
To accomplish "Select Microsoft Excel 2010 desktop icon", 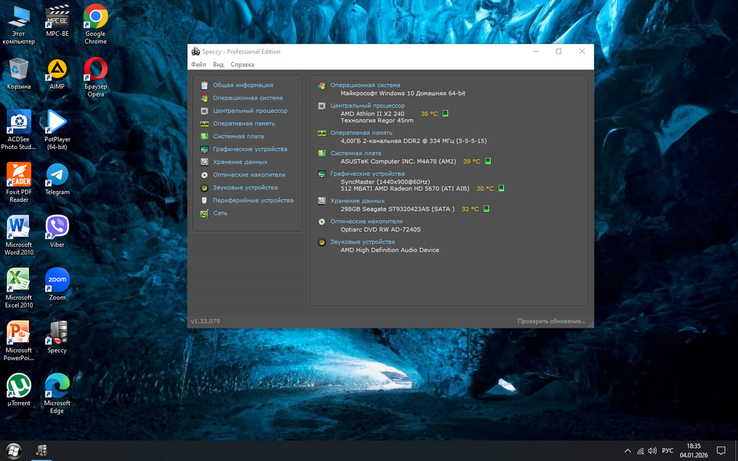I will 19,288.
